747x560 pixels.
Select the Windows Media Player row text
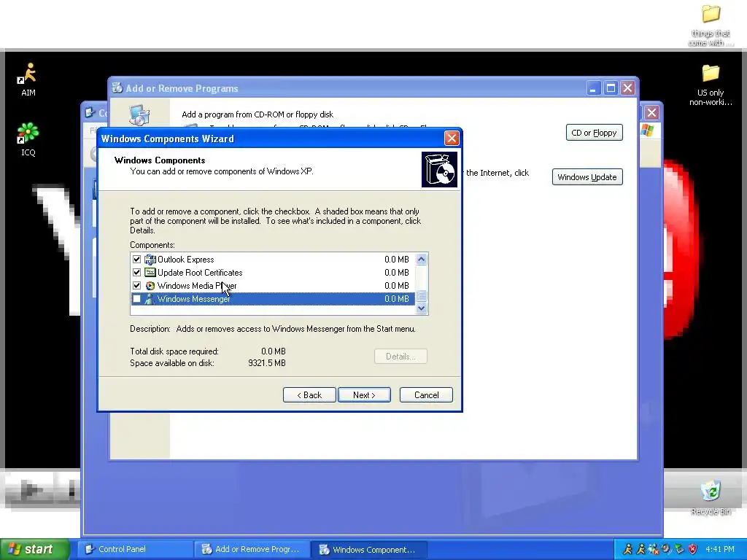coord(197,286)
